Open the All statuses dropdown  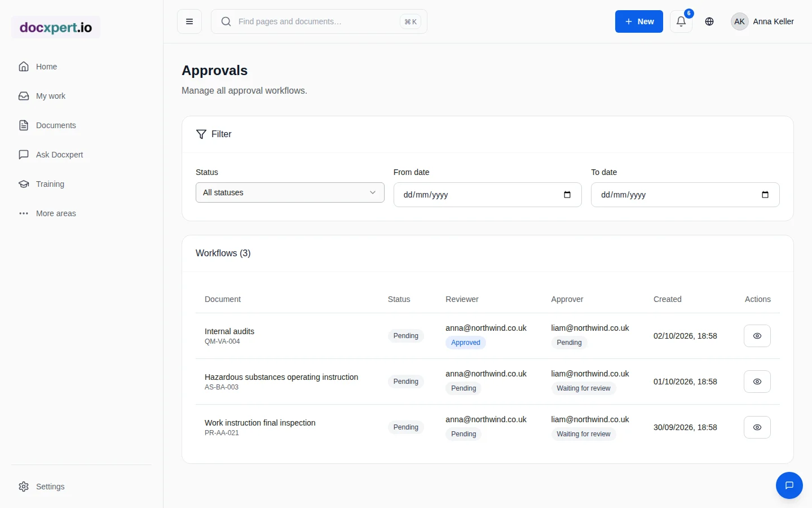pos(290,192)
